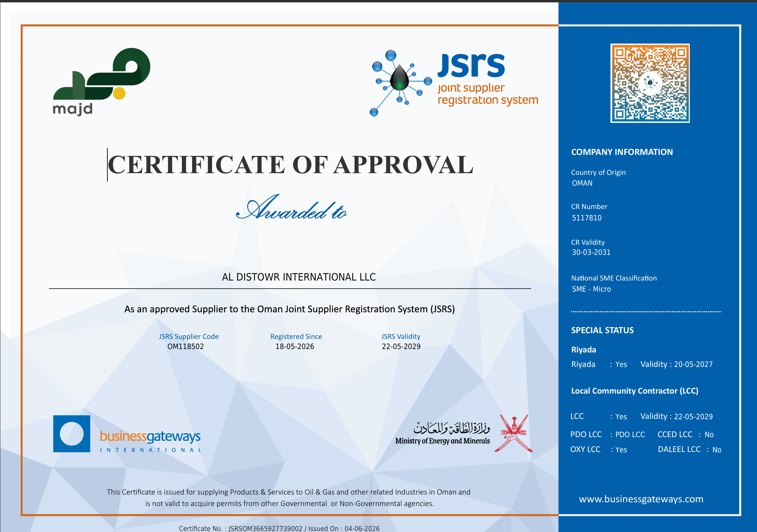Select the 22-05-2029 date under JSRS Validity

(x=401, y=347)
